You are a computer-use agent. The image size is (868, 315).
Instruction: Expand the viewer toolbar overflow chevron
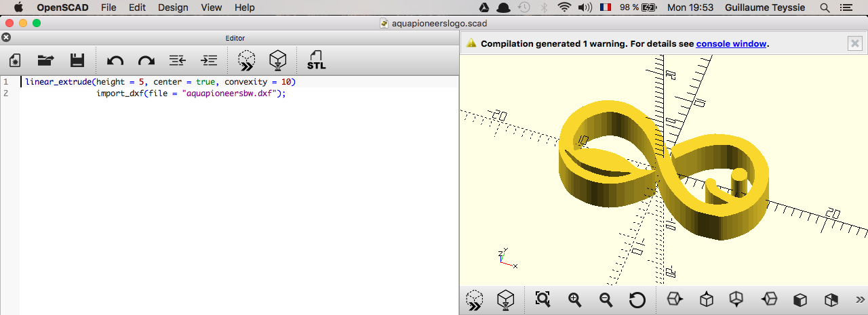click(x=860, y=299)
